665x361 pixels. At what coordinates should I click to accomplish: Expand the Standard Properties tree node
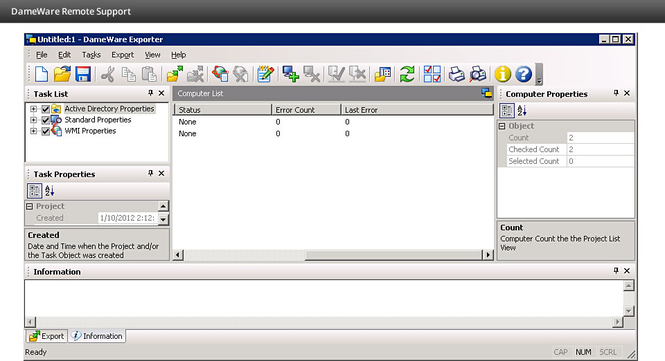point(33,120)
